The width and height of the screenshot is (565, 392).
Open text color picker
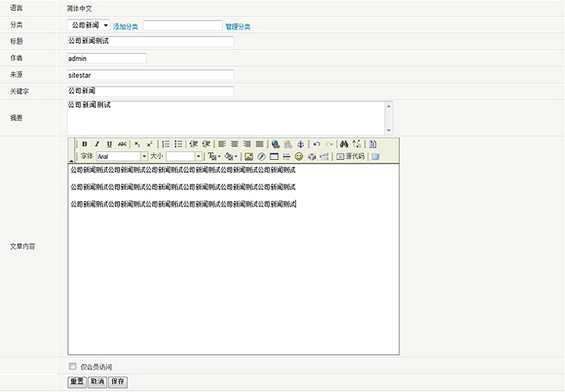pos(214,157)
